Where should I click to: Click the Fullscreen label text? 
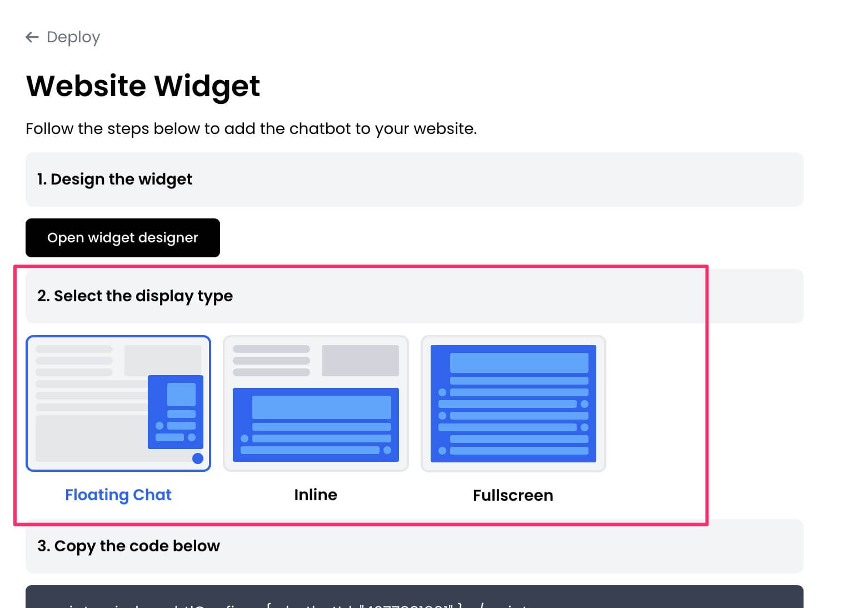(512, 495)
